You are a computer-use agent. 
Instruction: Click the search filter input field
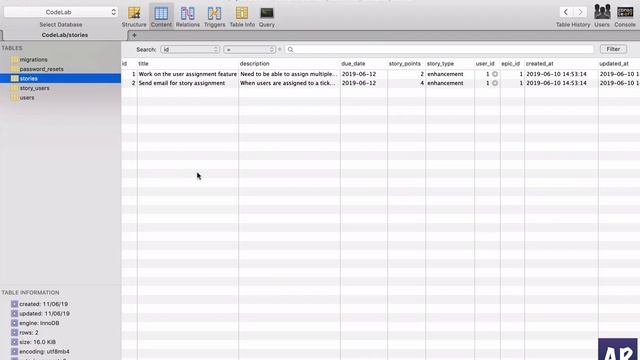(439, 49)
